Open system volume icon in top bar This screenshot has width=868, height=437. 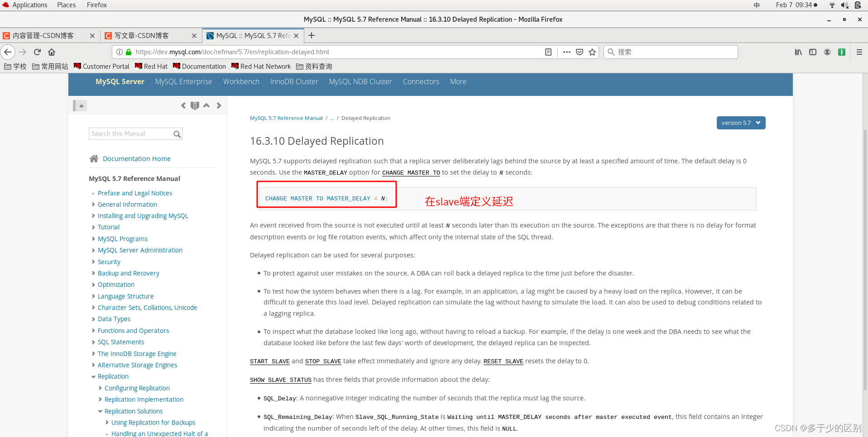[x=844, y=5]
